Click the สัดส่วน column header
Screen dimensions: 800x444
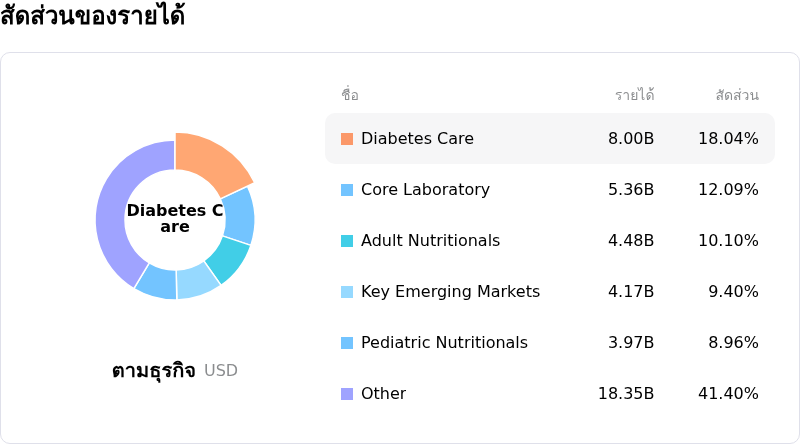coord(737,95)
